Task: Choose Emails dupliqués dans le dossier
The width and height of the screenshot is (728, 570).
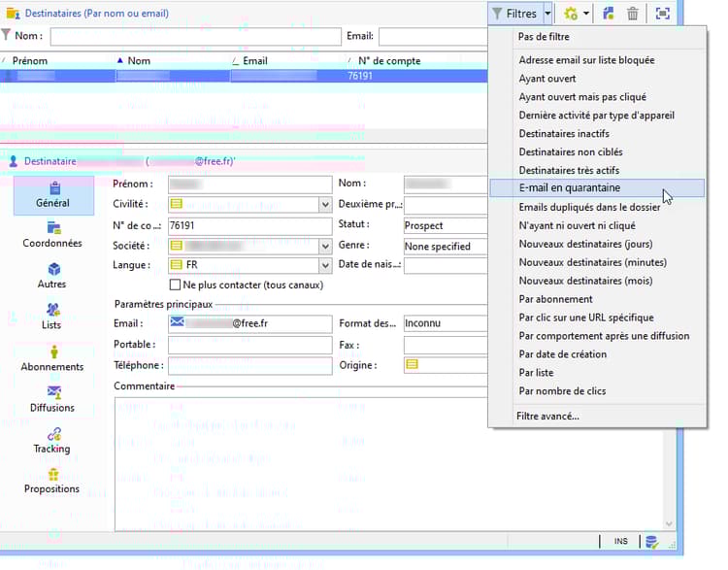Action: (589, 207)
